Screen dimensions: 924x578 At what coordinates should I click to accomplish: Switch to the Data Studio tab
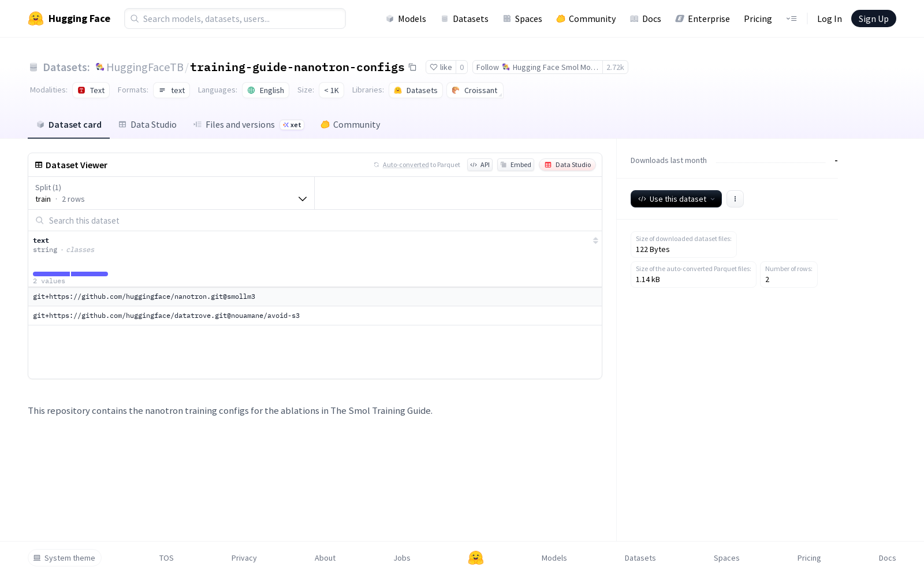tap(148, 125)
